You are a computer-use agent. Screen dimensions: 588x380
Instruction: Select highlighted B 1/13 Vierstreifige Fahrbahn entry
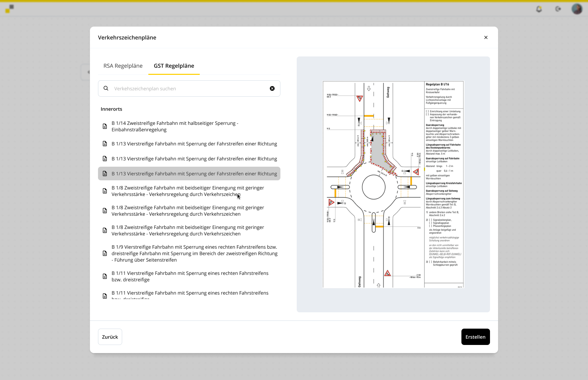[x=189, y=174]
